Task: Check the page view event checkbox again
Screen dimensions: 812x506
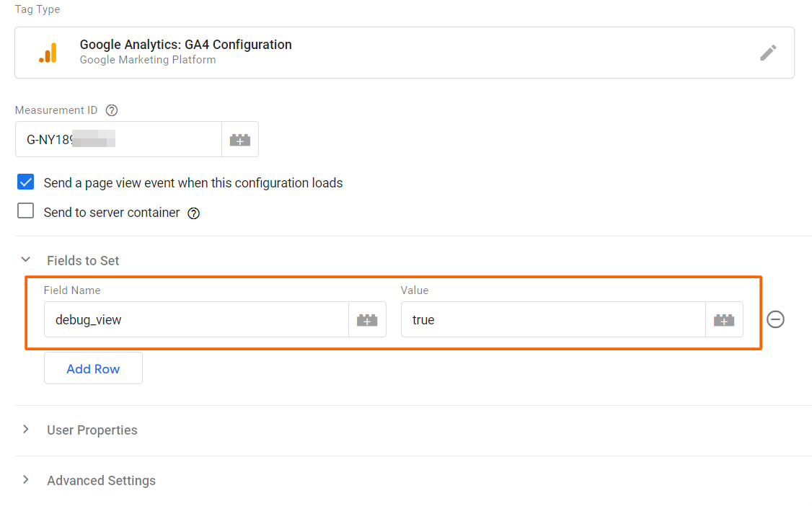Action: pyautogui.click(x=25, y=182)
